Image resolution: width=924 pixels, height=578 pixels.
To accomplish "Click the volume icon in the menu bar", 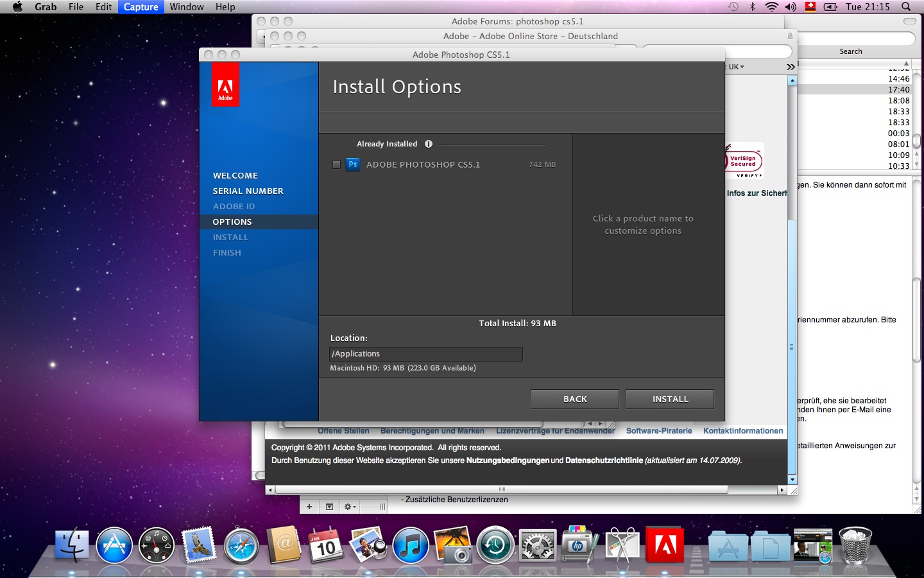I will click(x=791, y=7).
